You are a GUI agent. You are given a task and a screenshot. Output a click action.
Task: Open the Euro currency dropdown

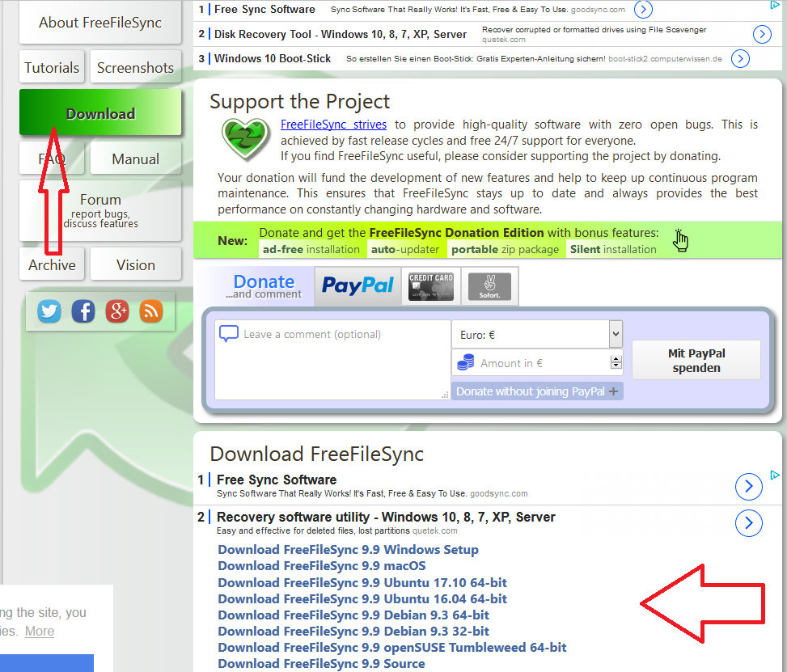pos(616,333)
